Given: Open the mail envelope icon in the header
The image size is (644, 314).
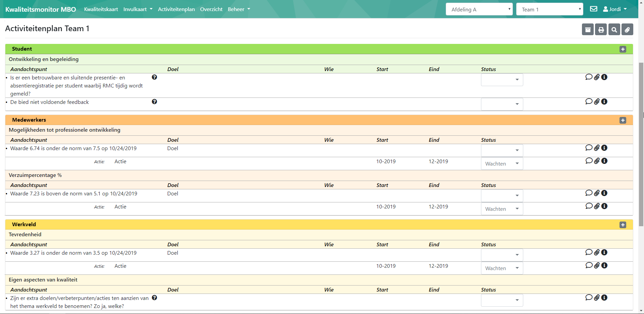Looking at the screenshot, I should coord(594,9).
